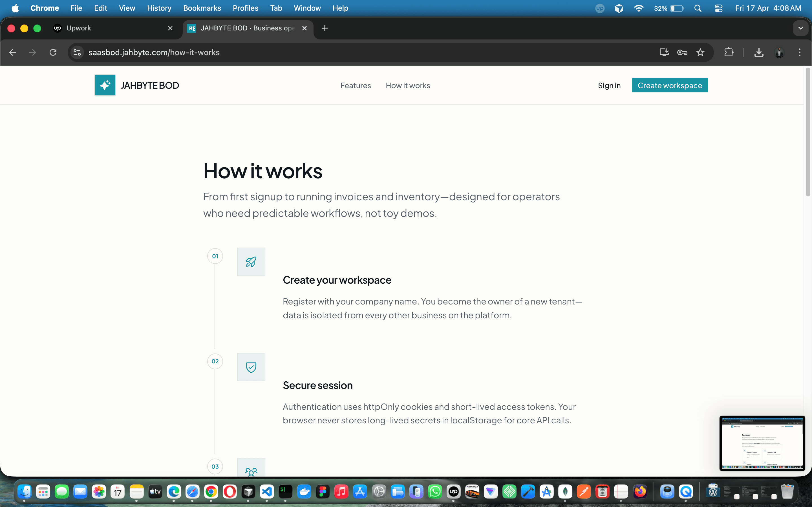
Task: Click the Sign in link
Action: pyautogui.click(x=609, y=86)
